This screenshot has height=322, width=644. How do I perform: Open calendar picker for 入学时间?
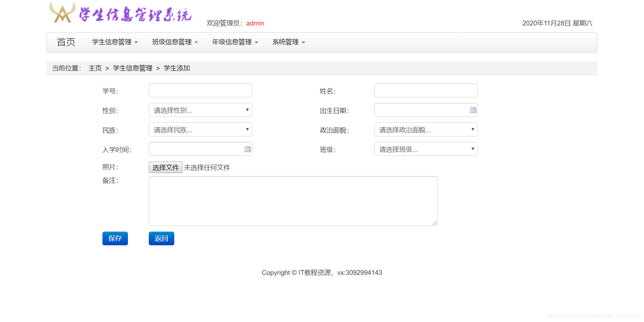tap(247, 149)
